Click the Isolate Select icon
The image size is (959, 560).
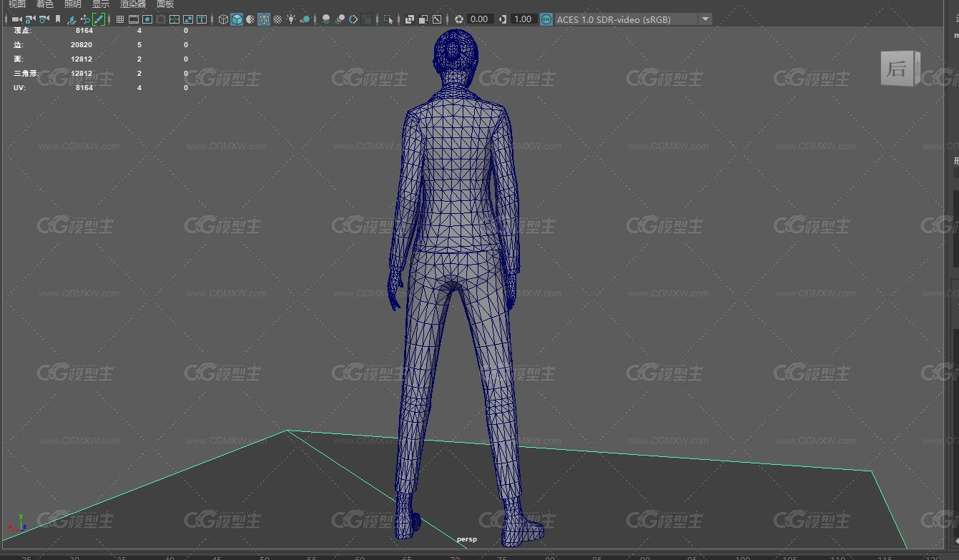tap(388, 19)
